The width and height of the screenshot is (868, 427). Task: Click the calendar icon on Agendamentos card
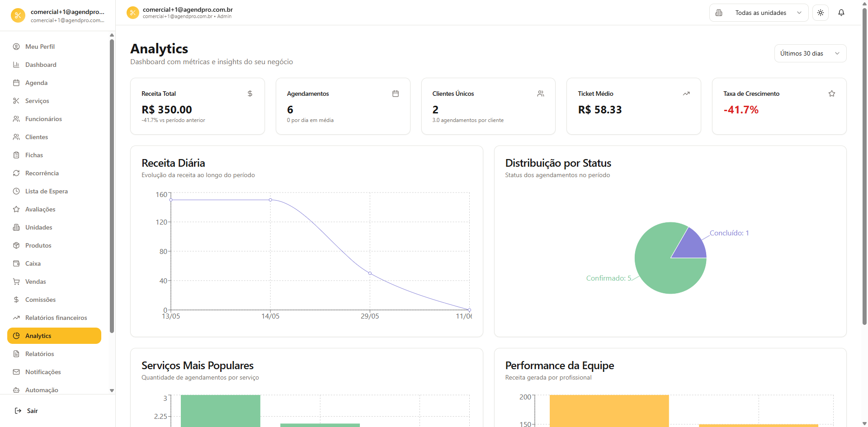[396, 94]
